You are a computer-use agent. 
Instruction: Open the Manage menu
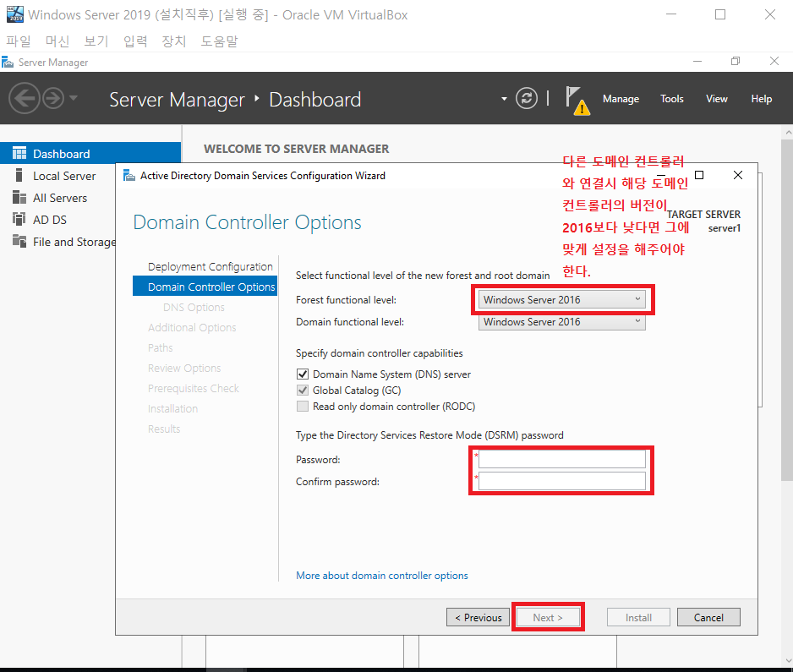point(621,99)
